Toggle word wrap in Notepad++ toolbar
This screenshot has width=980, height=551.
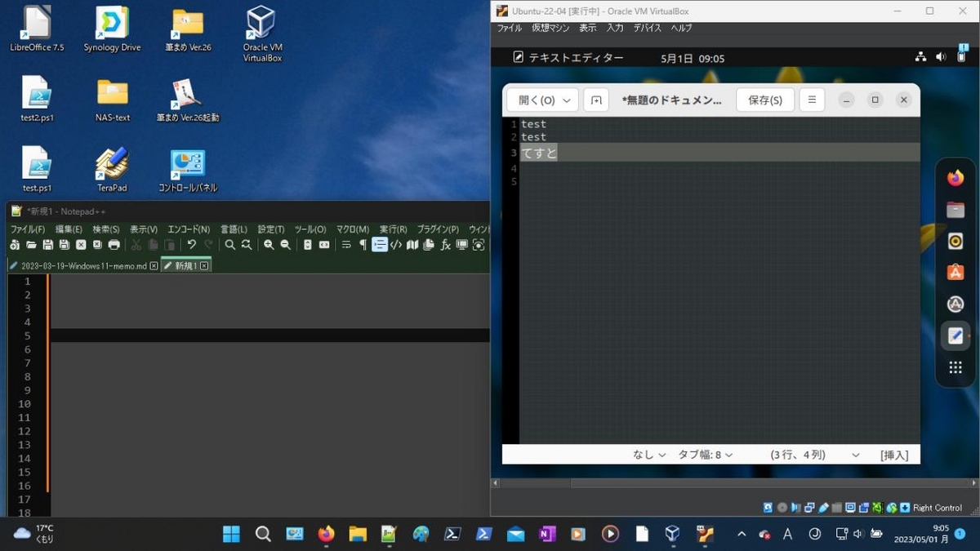(x=346, y=245)
